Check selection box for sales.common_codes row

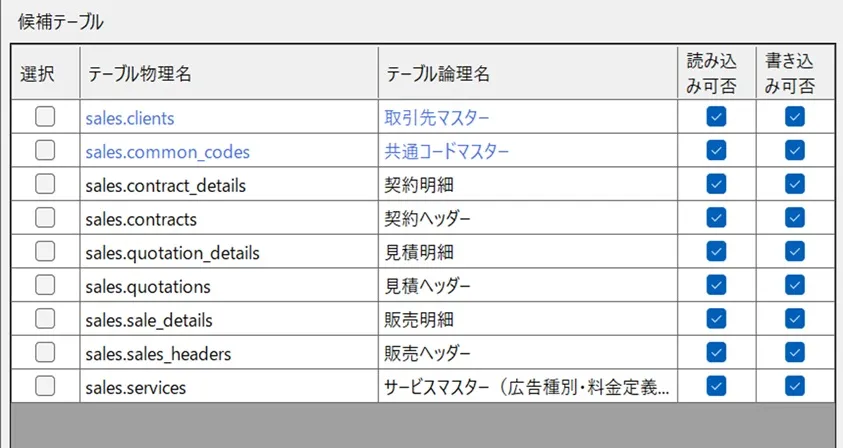click(45, 150)
